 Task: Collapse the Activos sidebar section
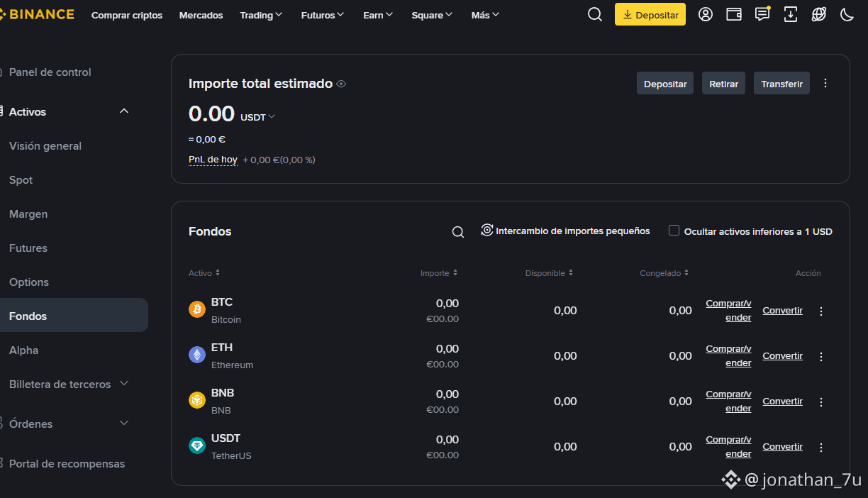point(124,111)
